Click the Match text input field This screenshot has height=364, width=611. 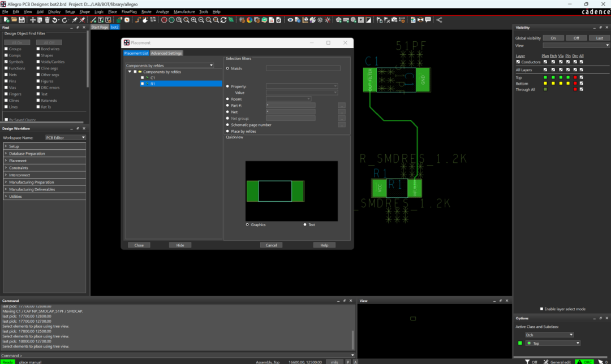(x=303, y=68)
